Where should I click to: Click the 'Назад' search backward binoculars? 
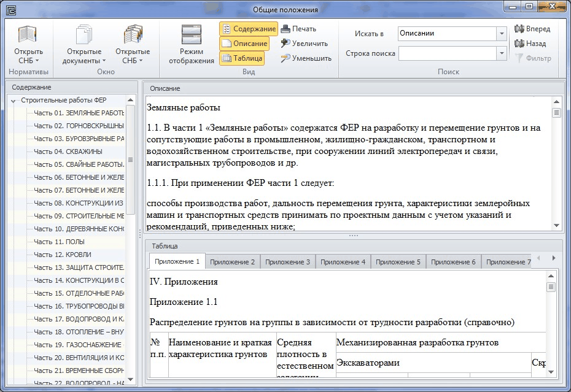[519, 44]
